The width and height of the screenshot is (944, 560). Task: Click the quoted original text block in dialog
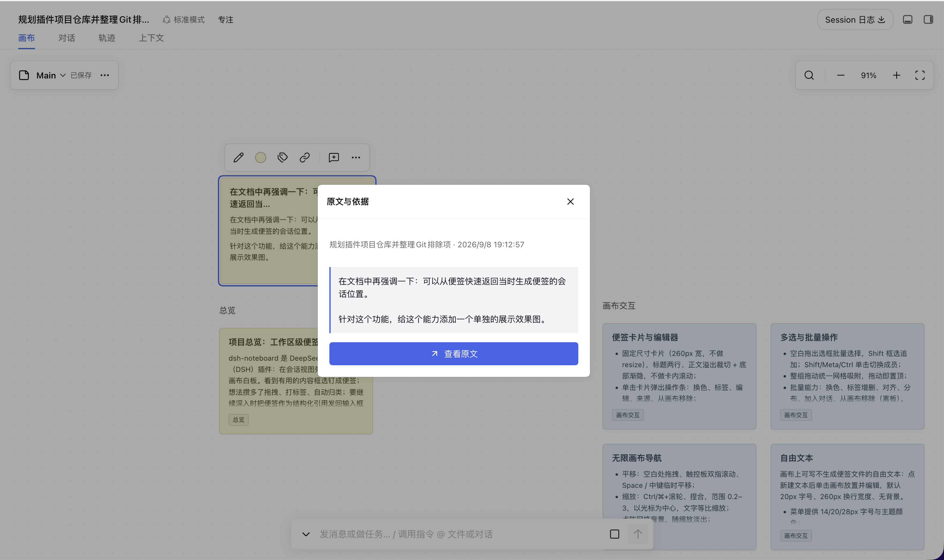click(454, 300)
